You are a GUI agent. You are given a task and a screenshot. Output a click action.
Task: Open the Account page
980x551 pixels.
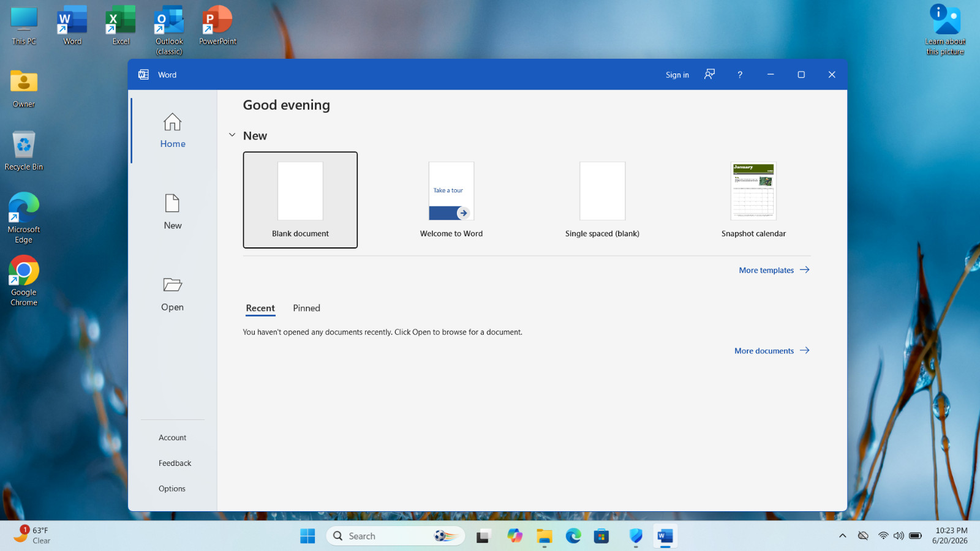click(173, 438)
